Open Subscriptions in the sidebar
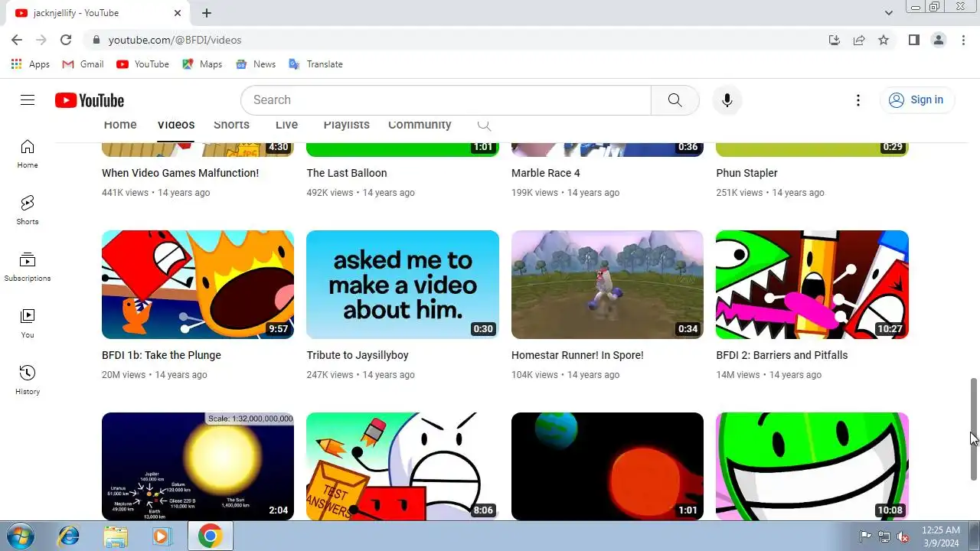Viewport: 980px width, 551px height. [x=28, y=266]
